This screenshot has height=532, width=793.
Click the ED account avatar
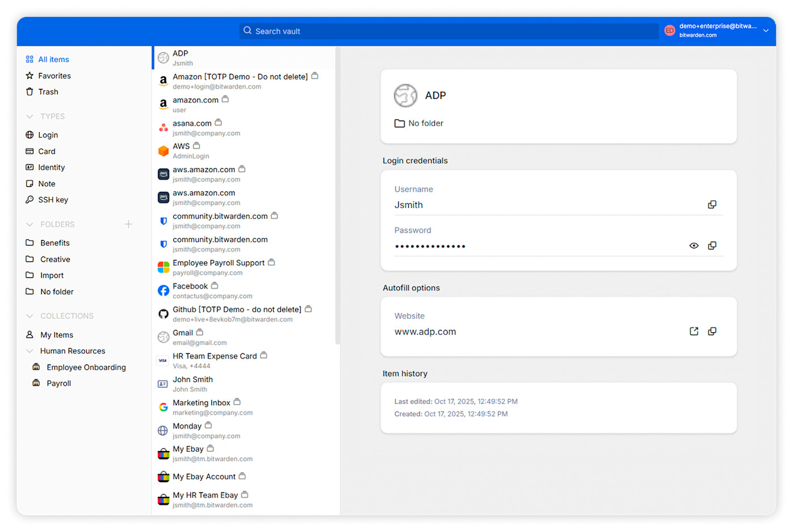(x=670, y=30)
